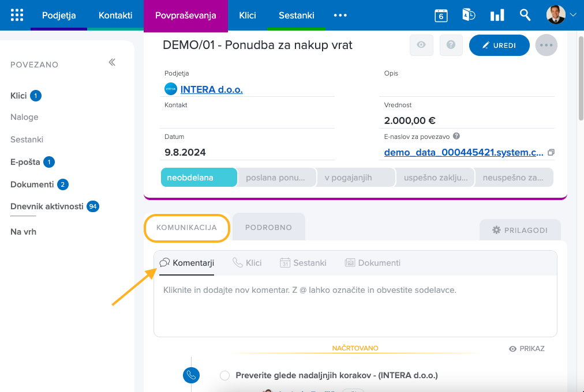Screen dimensions: 584x392
Task: Set status to 'poslana ponudba' stage
Action: pyautogui.click(x=276, y=178)
